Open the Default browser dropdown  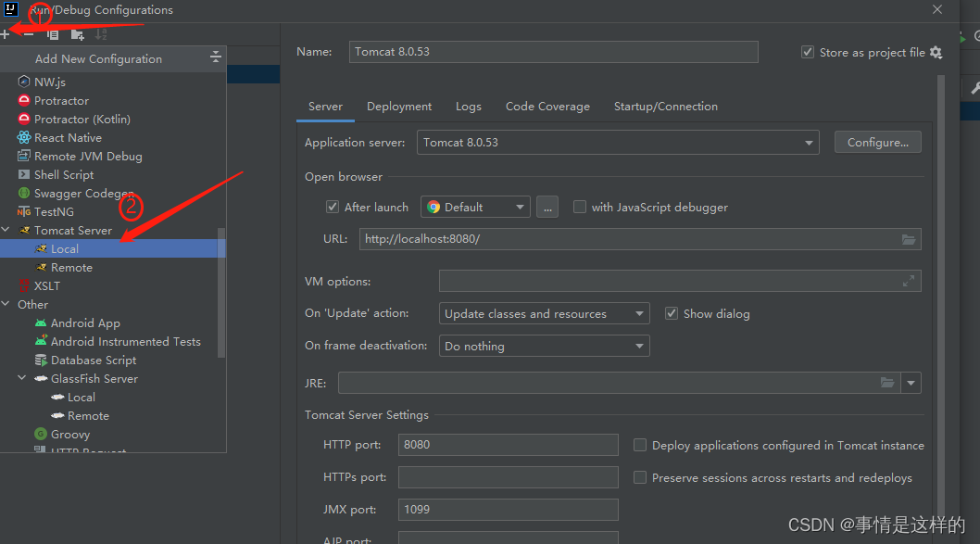click(x=475, y=207)
